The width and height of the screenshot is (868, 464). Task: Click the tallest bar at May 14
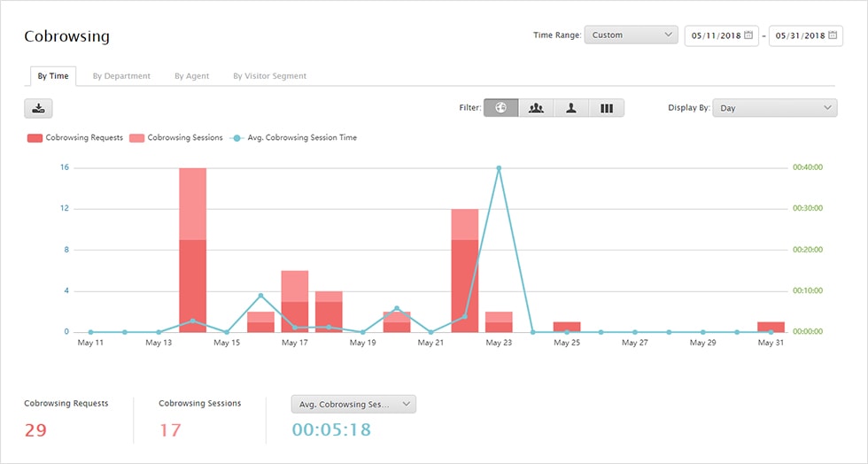tap(193, 250)
